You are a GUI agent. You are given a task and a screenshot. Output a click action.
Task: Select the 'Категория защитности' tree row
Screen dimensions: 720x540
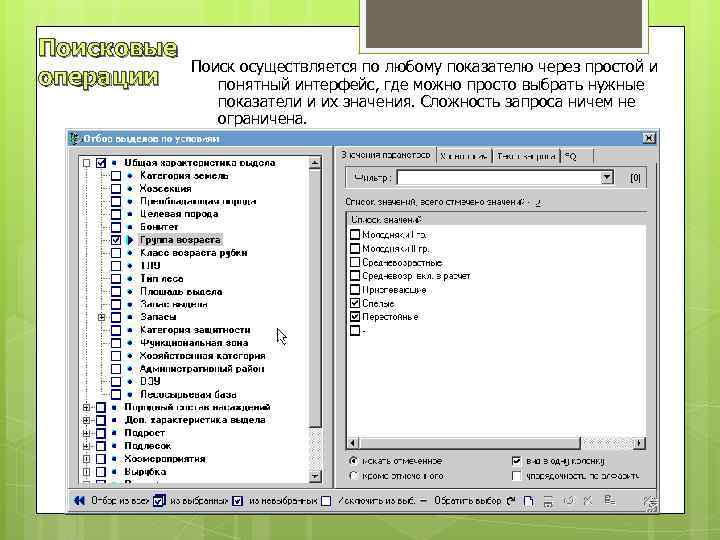(x=195, y=330)
